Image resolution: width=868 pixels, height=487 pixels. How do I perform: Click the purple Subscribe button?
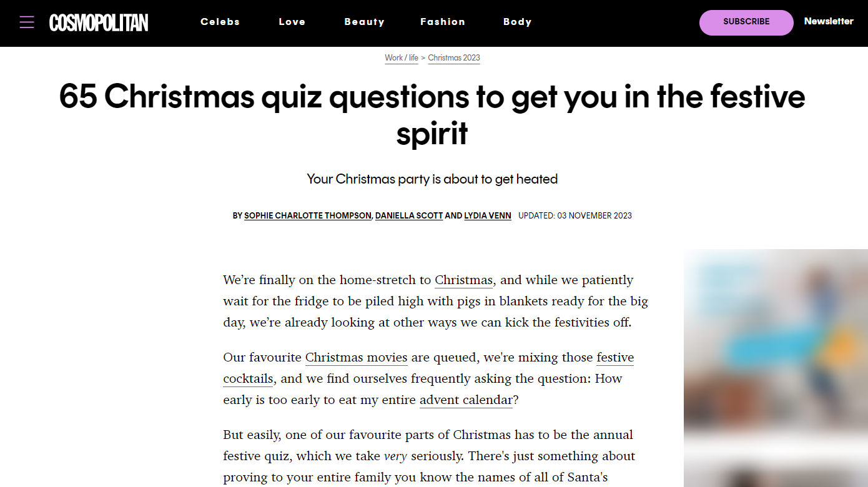[746, 22]
